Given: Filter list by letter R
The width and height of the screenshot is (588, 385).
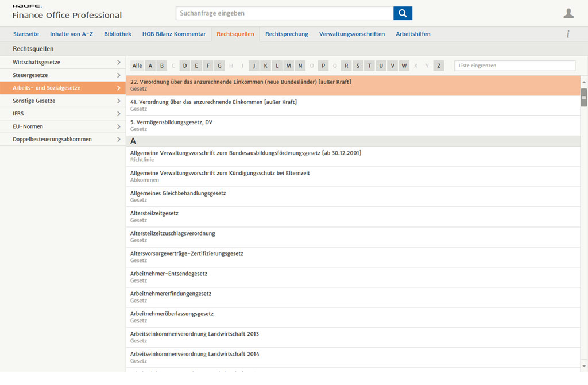Looking at the screenshot, I should click(346, 66).
